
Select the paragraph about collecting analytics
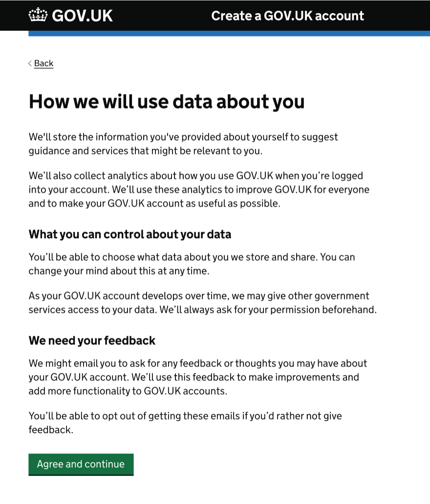(x=195, y=190)
